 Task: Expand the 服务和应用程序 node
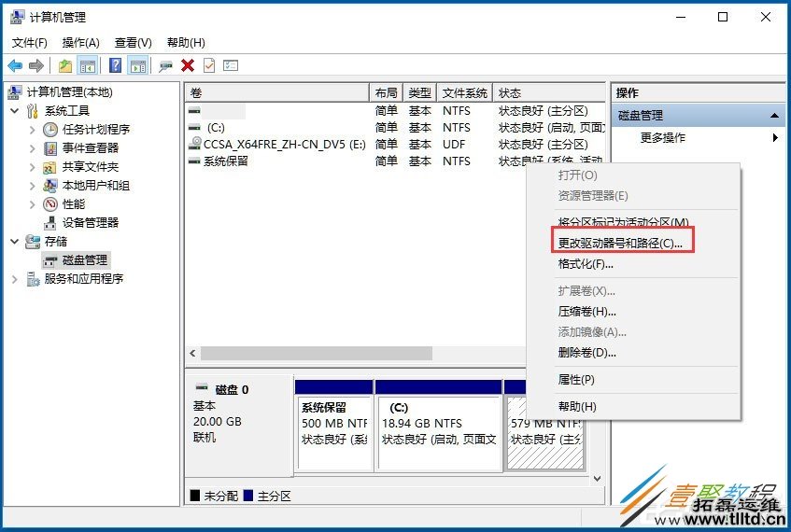coord(15,279)
